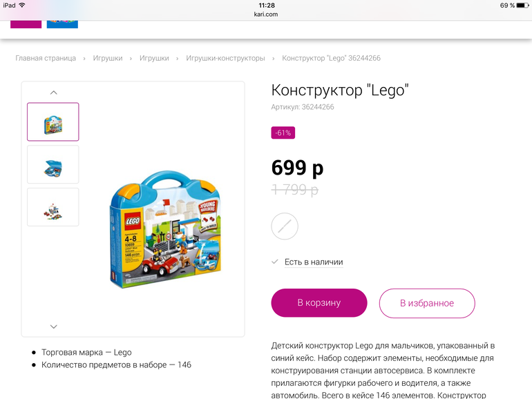This screenshot has height=399, width=532.
Task: Check availability via 'Есть в наличии' link
Action: (314, 262)
